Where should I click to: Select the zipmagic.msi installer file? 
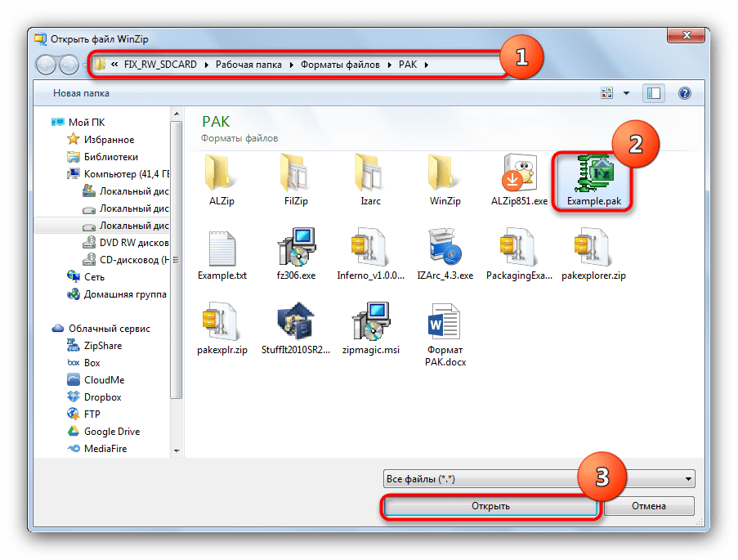[x=370, y=329]
